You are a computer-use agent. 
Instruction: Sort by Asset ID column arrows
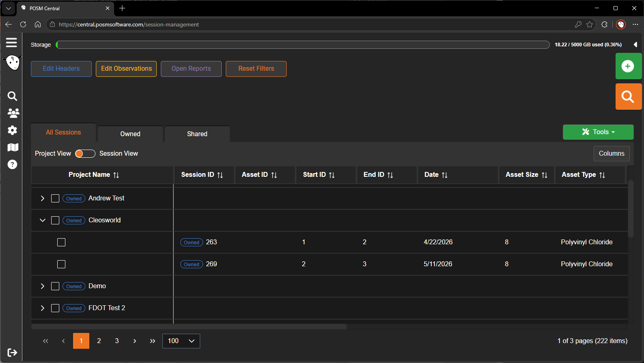(274, 175)
